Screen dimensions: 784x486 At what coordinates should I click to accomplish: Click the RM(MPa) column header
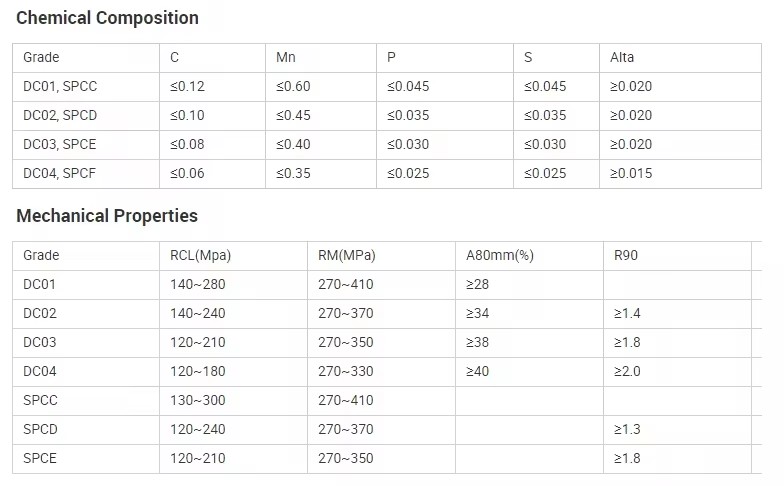[347, 255]
